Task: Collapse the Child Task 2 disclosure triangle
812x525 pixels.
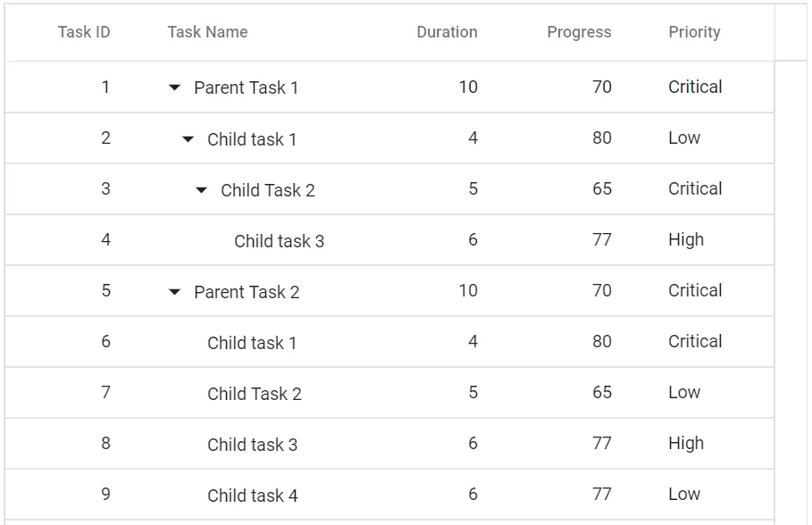Action: pos(200,189)
